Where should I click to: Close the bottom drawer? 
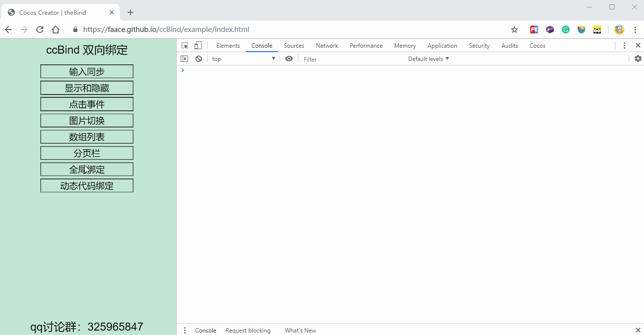[x=638, y=331]
